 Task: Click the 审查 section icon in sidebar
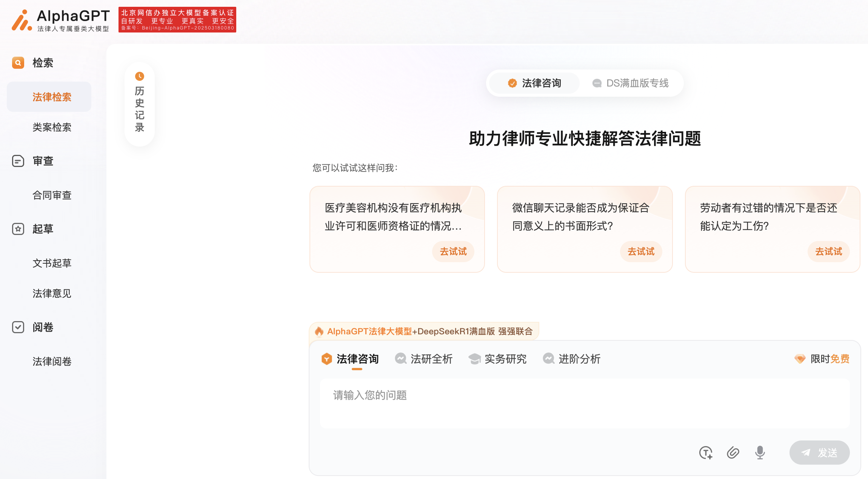[x=18, y=161]
